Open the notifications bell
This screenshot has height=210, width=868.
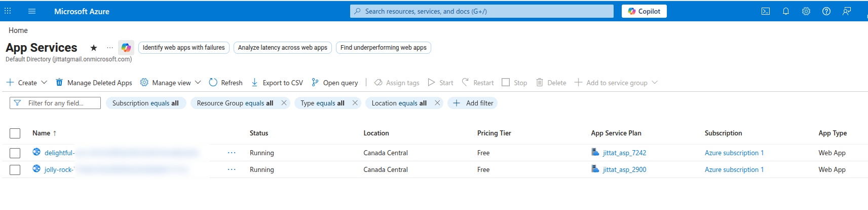pyautogui.click(x=786, y=11)
